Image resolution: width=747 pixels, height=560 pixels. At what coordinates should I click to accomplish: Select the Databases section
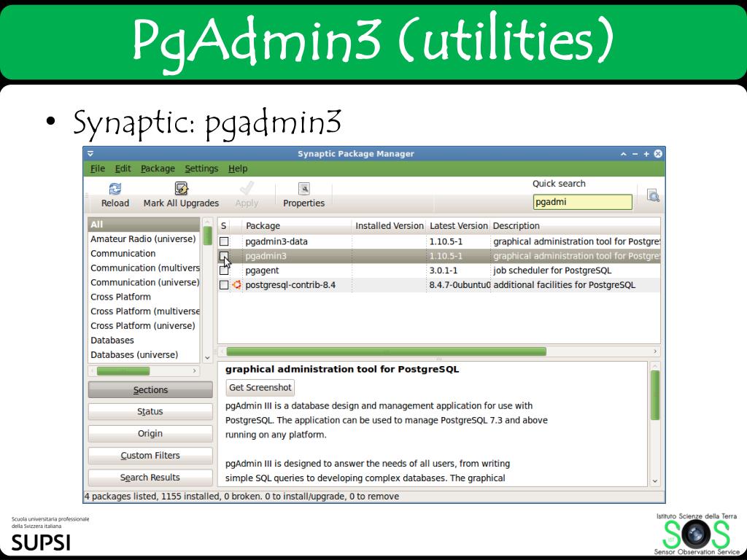pyautogui.click(x=144, y=341)
